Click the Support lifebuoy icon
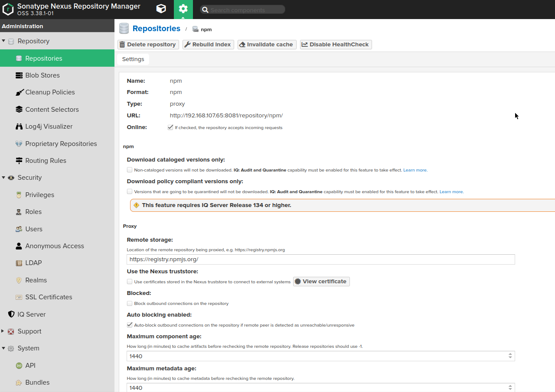 11,331
